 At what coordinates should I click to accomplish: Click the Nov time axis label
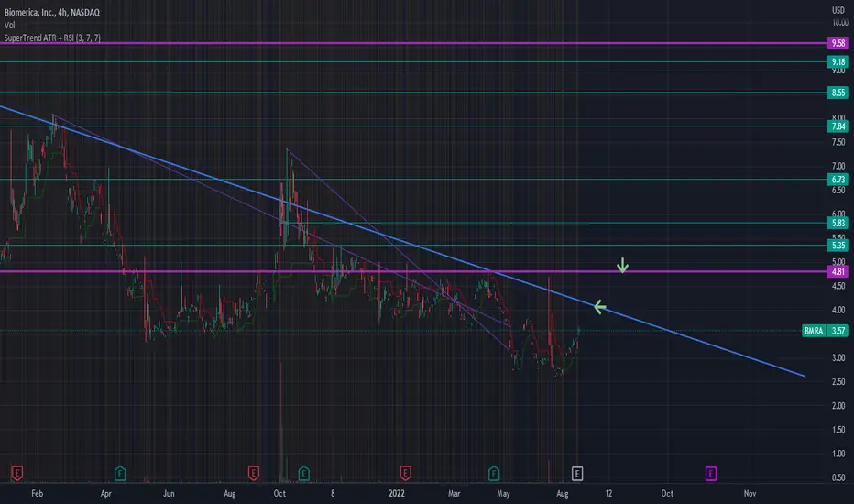pyautogui.click(x=750, y=494)
